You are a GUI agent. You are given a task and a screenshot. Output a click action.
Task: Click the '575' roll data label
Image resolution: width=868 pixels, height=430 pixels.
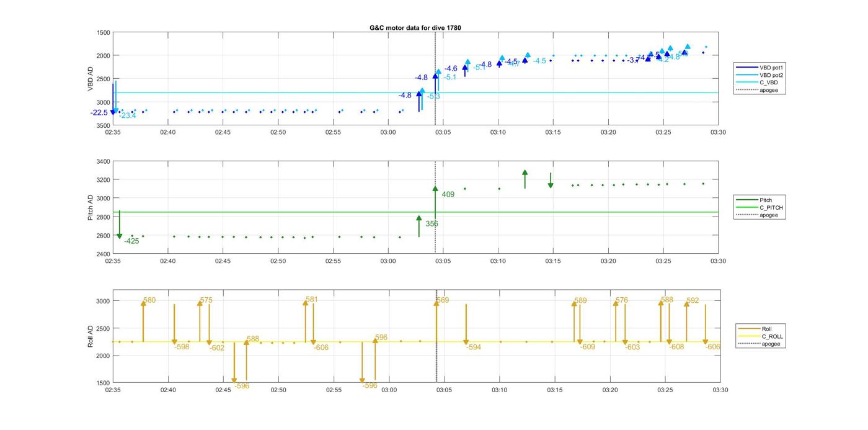pyautogui.click(x=206, y=300)
